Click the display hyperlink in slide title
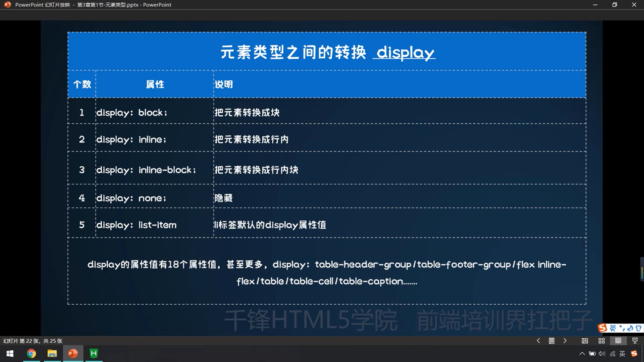The width and height of the screenshot is (644, 362). [405, 53]
